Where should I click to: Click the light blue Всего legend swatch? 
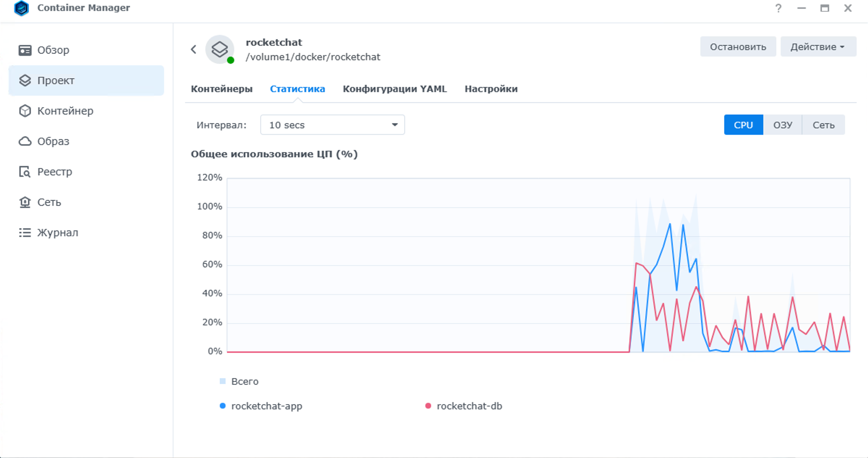coord(223,381)
